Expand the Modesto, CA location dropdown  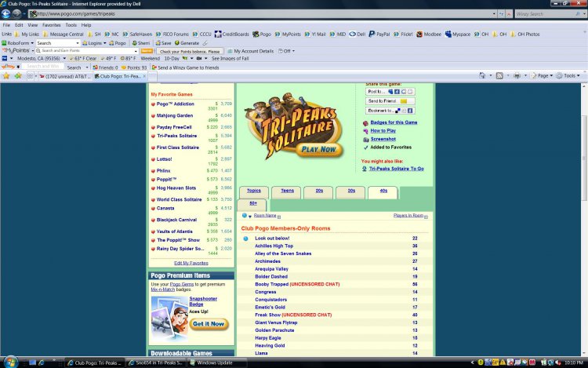pos(64,59)
